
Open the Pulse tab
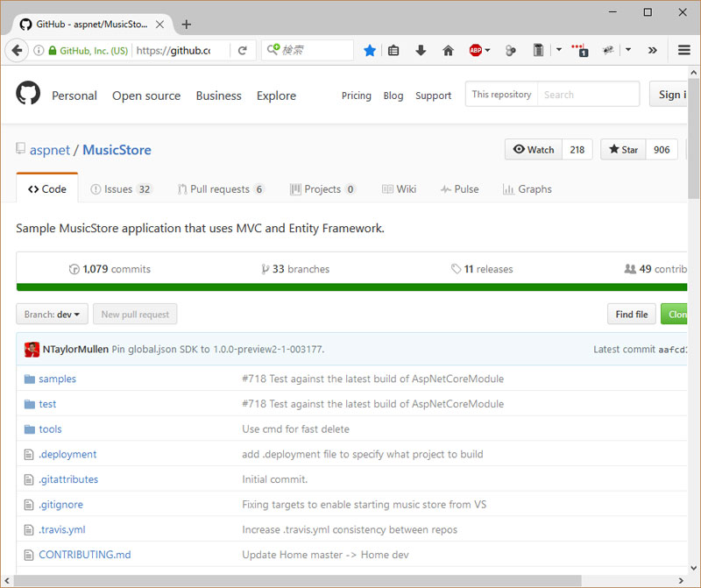click(x=459, y=189)
